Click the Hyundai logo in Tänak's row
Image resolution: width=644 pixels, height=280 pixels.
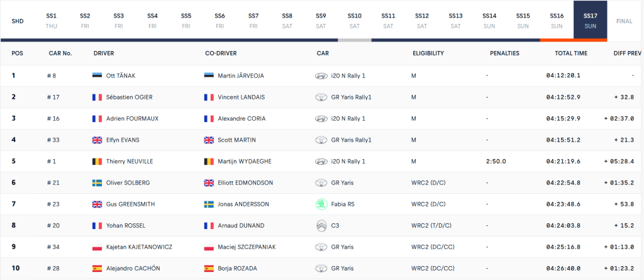[321, 76]
